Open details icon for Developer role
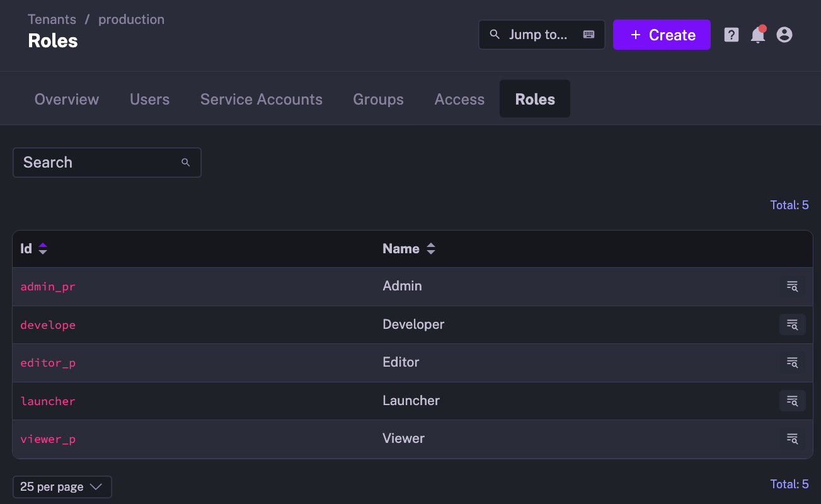The height and width of the screenshot is (504, 821). (792, 325)
